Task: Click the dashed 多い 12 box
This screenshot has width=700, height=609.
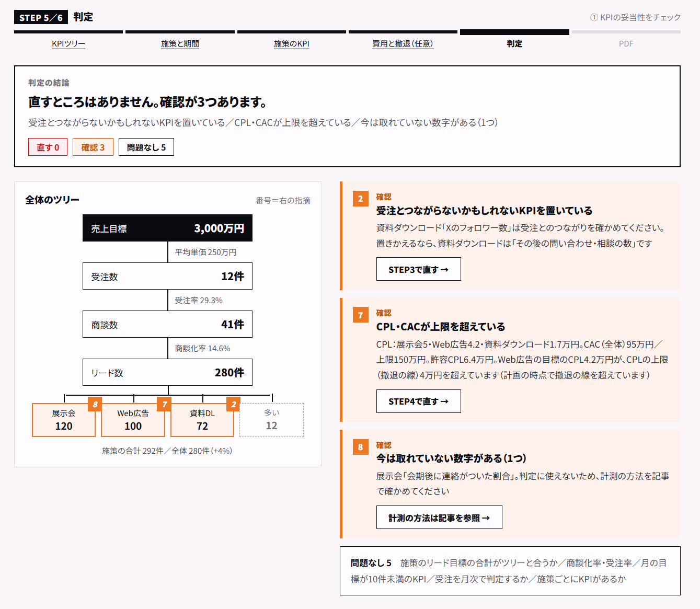Action: 271,420
